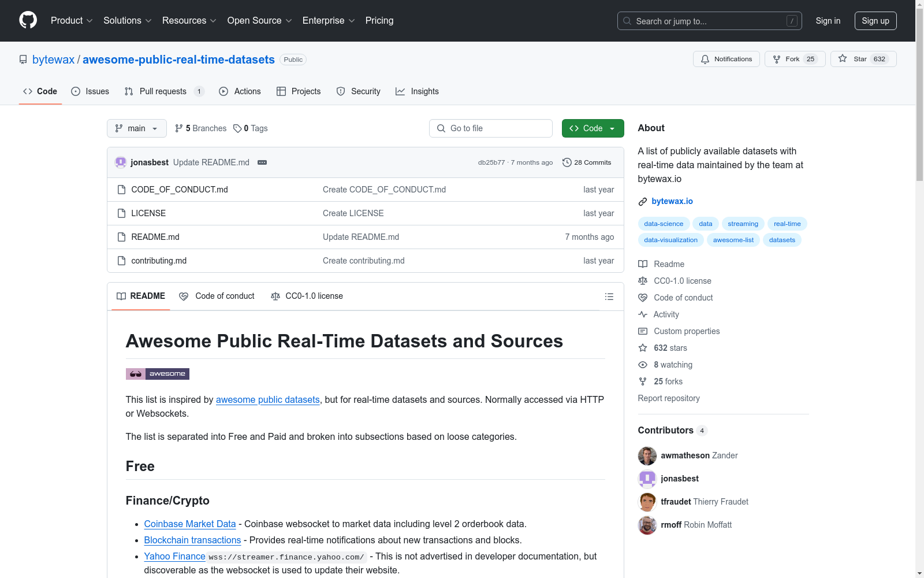Click the contributing.md file icon
924x578 pixels.
[121, 261]
